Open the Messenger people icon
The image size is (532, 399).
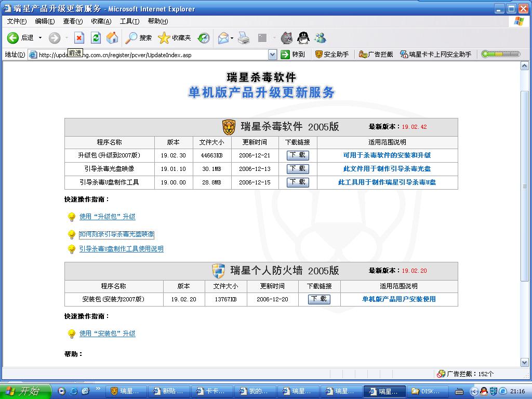coord(320,37)
